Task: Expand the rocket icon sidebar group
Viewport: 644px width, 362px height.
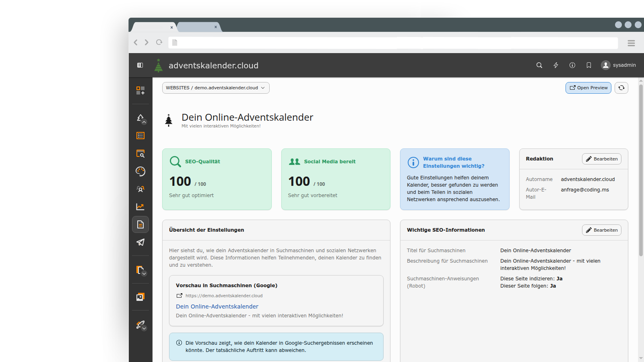Action: (x=140, y=325)
